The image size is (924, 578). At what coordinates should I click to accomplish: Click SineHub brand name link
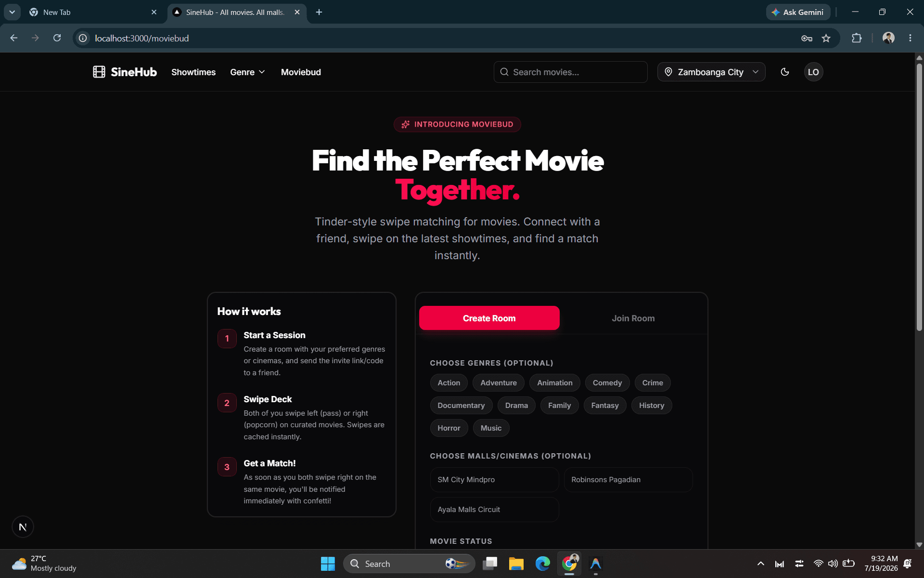pyautogui.click(x=134, y=72)
